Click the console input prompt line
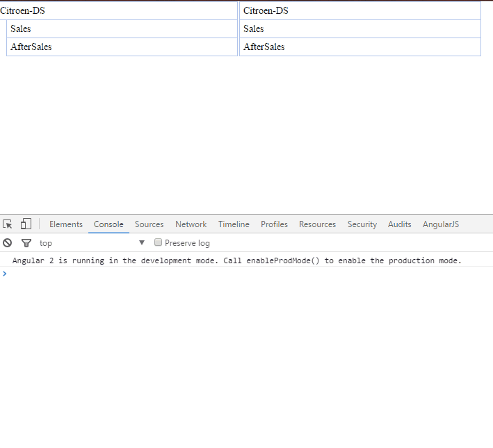 [246, 274]
